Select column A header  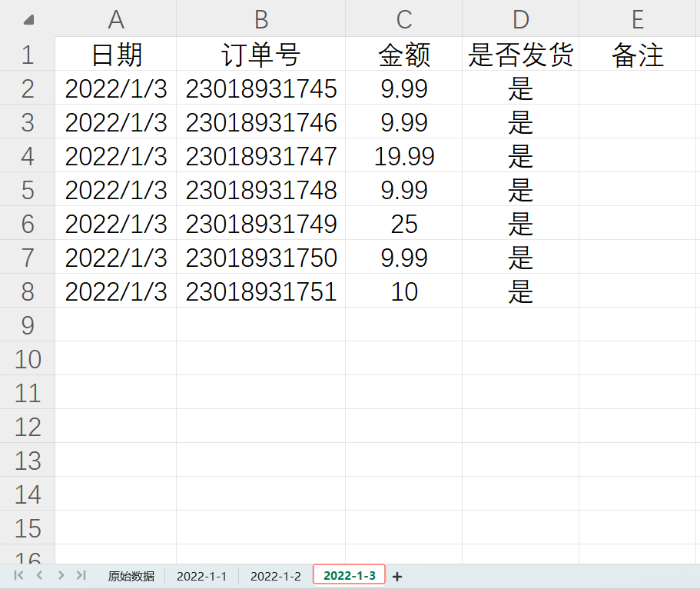point(115,18)
